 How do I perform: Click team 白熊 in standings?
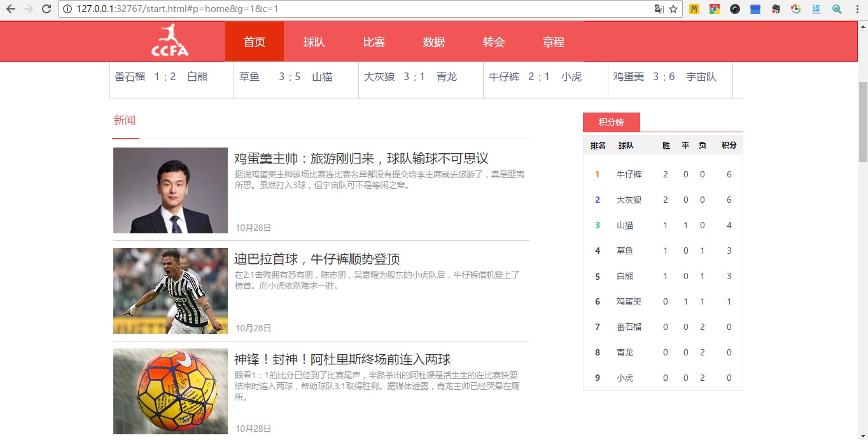pyautogui.click(x=625, y=276)
